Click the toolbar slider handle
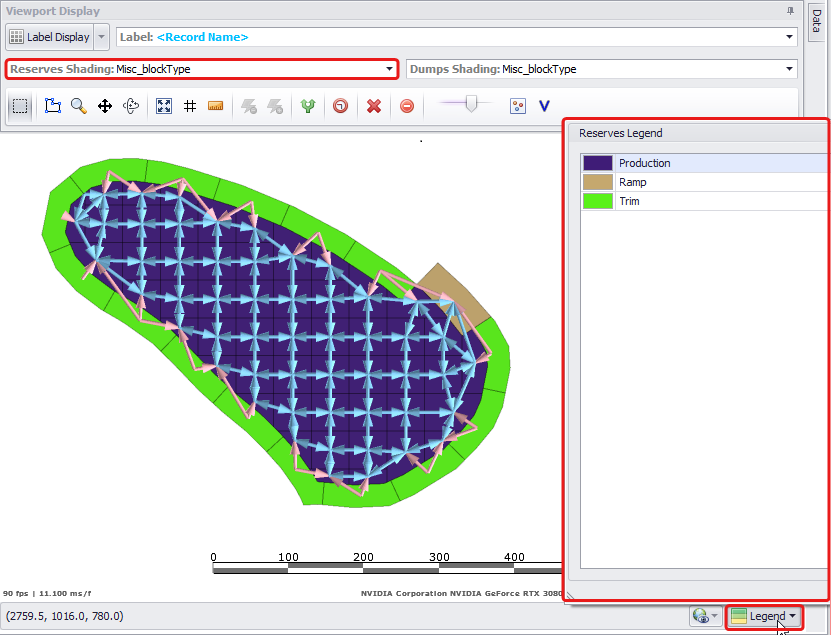The width and height of the screenshot is (831, 635). tap(471, 102)
